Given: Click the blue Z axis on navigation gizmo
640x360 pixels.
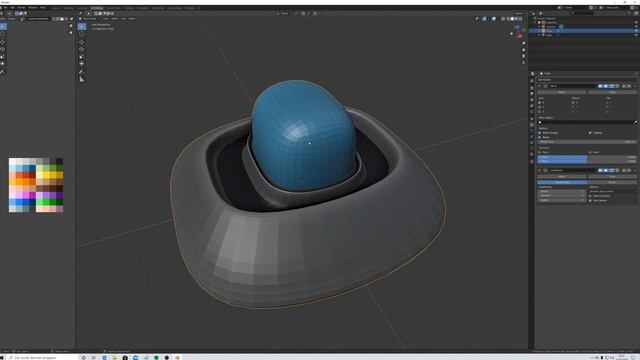Looking at the screenshot, I should pyautogui.click(x=517, y=27).
